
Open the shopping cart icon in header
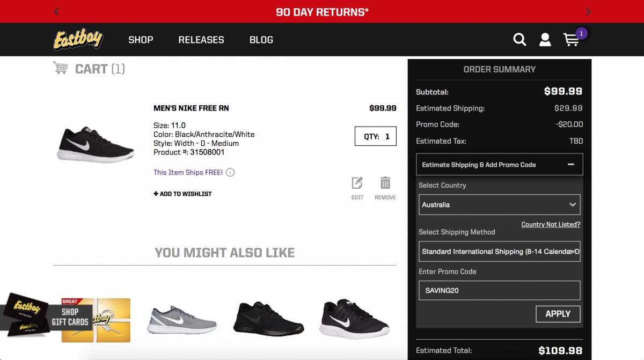pos(571,40)
